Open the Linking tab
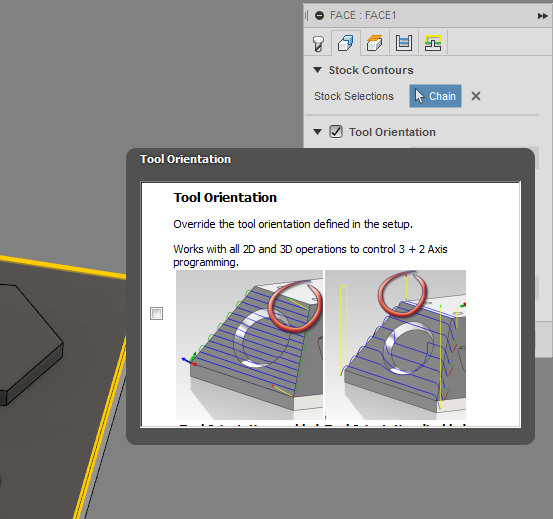The height and width of the screenshot is (519, 553). pos(433,43)
